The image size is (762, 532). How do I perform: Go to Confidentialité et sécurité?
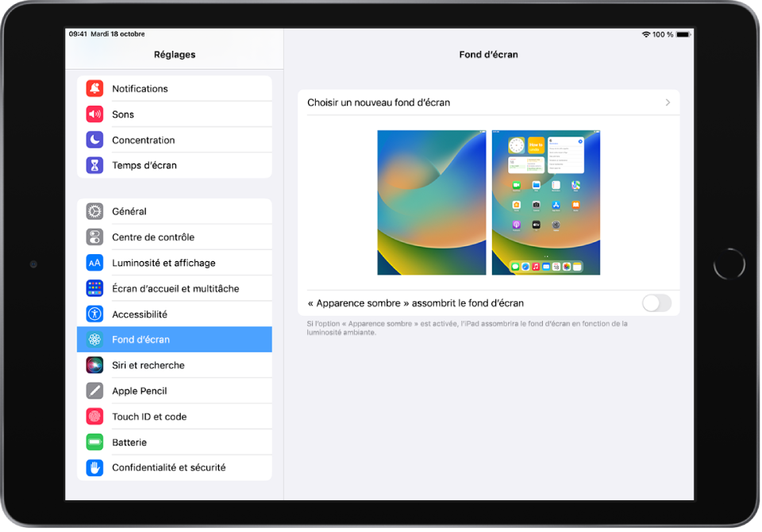169,468
